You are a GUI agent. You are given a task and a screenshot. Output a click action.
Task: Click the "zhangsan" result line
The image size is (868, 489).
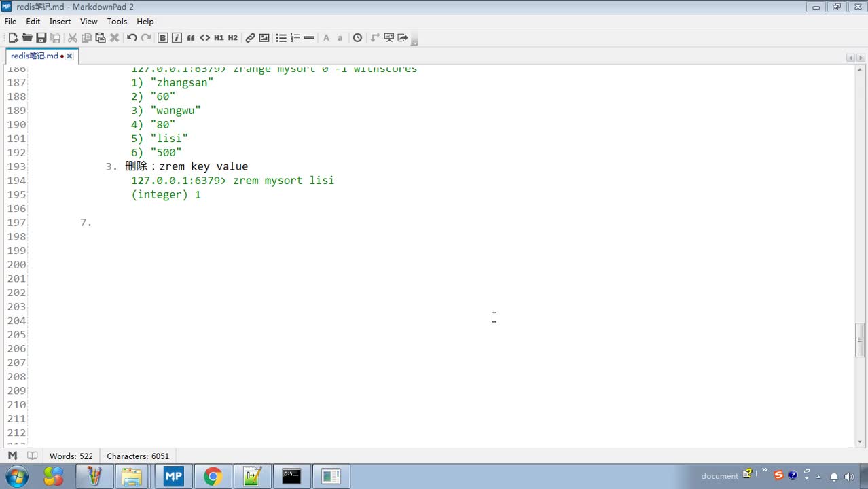click(x=173, y=82)
